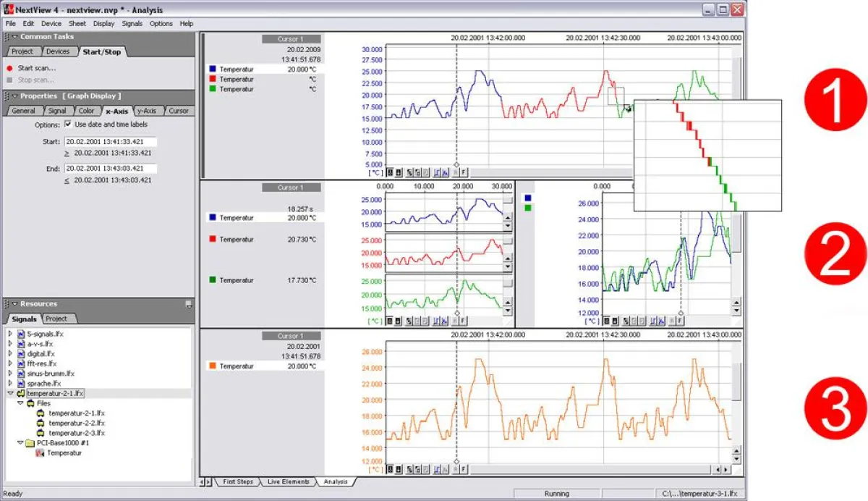Uncheck 'Use date and time labels' checkbox
The width and height of the screenshot is (868, 501).
68,125
